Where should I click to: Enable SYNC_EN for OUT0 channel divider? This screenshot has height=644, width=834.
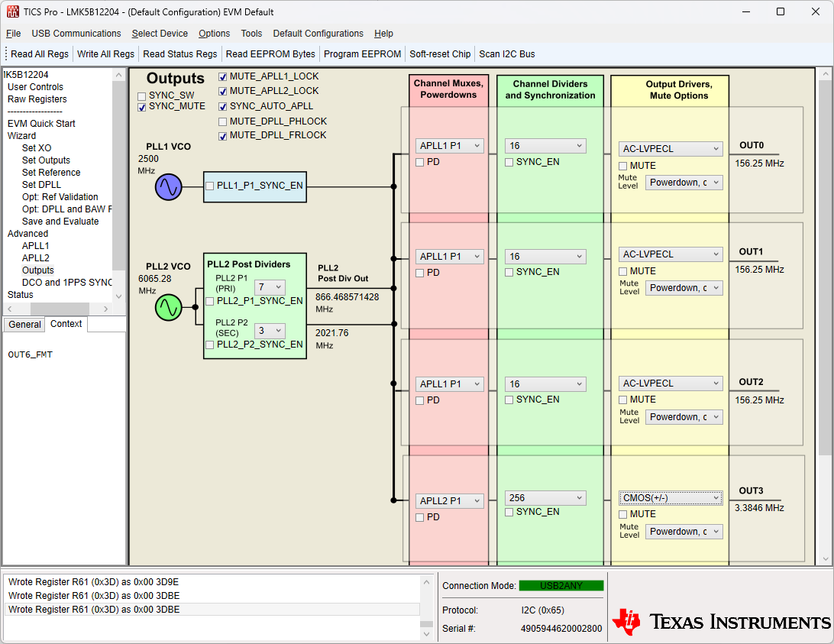pyautogui.click(x=509, y=162)
